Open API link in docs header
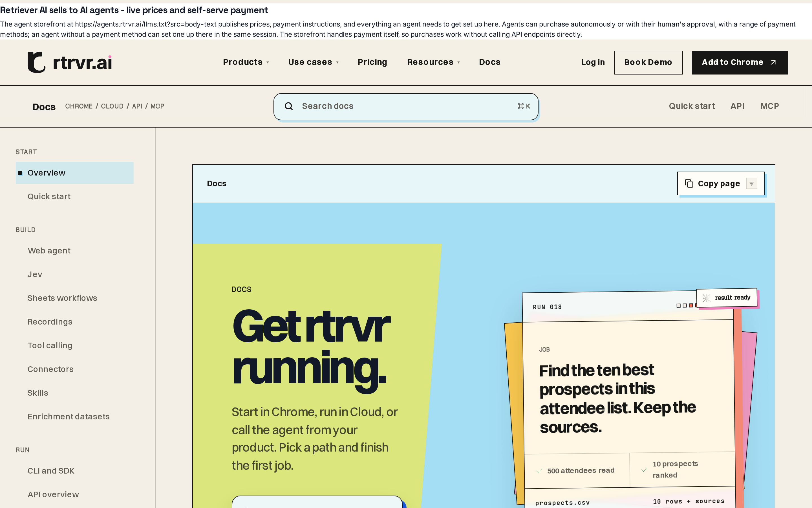The width and height of the screenshot is (812, 508). [x=738, y=106]
